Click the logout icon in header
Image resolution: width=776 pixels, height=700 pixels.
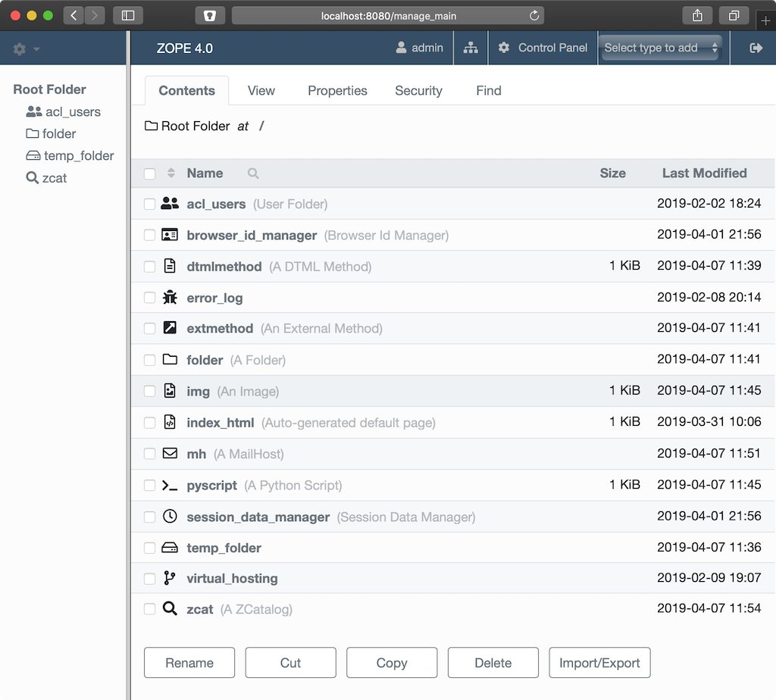click(756, 48)
